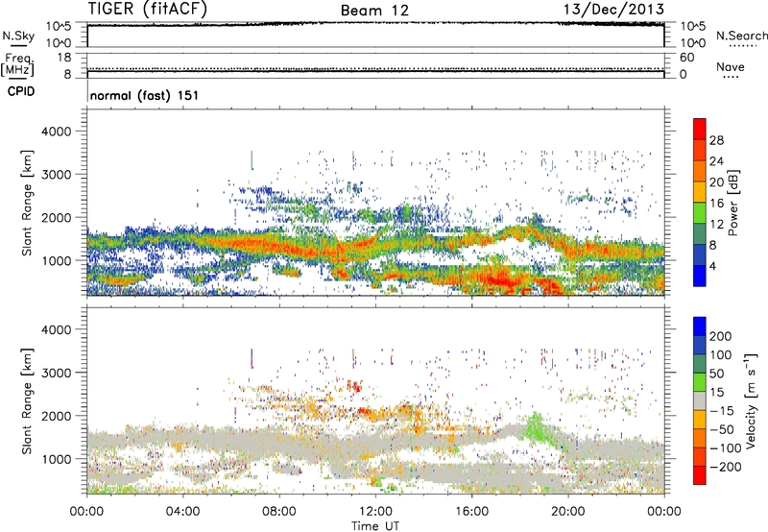
Task: Click the -100 label on velocity colorbar
Action: click(x=725, y=448)
